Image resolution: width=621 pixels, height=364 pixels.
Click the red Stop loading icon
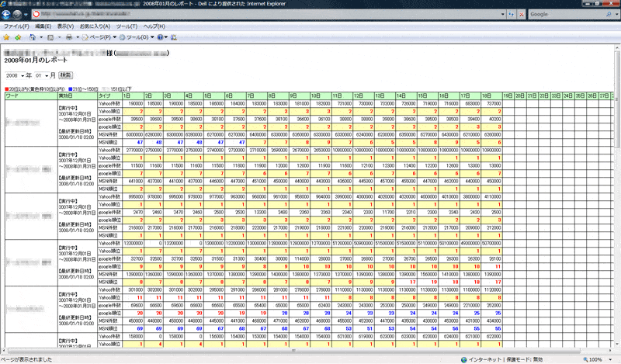click(522, 14)
